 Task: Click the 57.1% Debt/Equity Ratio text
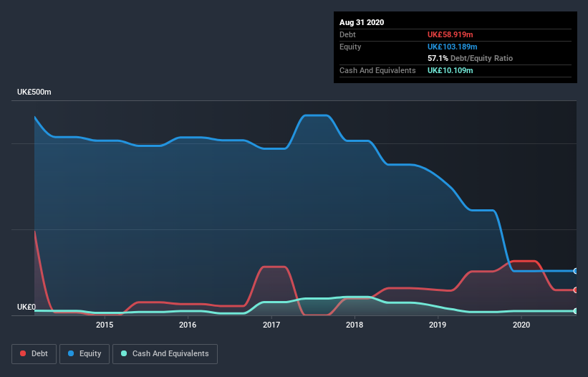[x=471, y=58]
